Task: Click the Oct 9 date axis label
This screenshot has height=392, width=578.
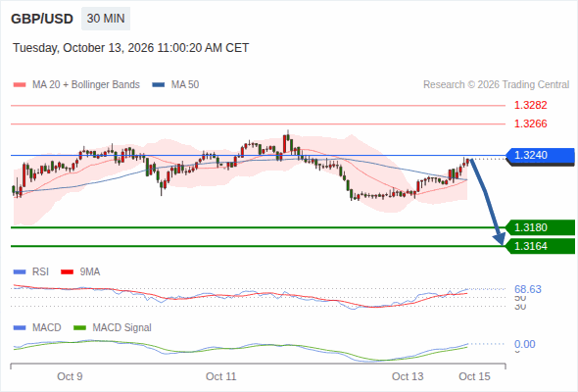Action: [x=70, y=376]
